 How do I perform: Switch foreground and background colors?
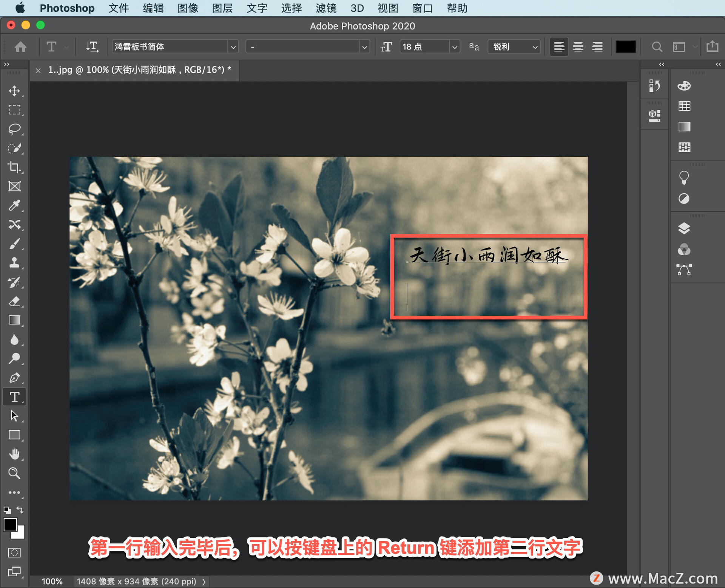20,510
